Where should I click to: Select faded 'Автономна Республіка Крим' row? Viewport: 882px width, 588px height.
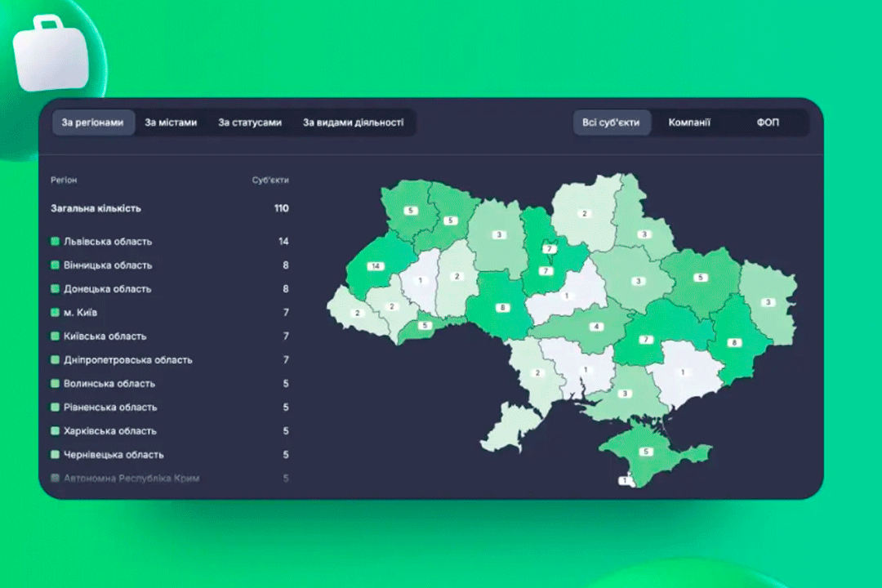coord(169,479)
